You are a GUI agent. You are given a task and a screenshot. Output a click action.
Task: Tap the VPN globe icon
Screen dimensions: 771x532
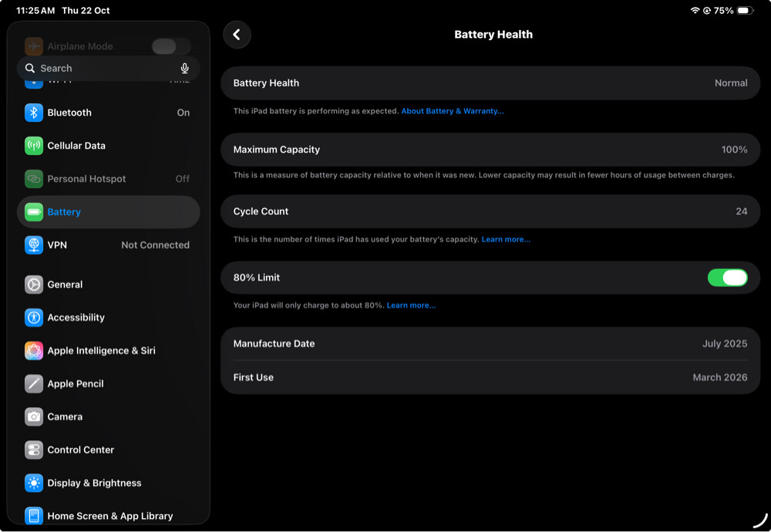point(34,245)
